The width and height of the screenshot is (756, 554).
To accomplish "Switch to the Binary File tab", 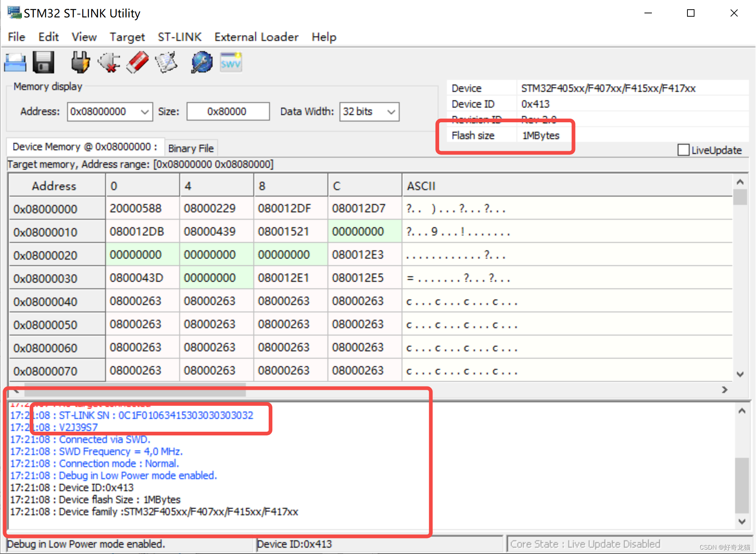I will point(190,148).
